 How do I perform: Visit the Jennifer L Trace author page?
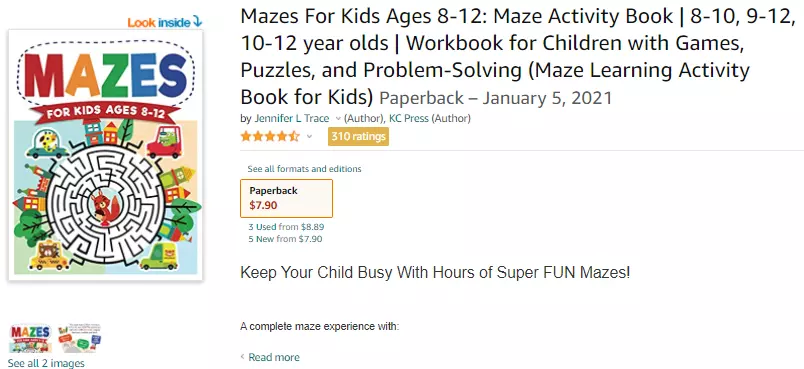point(292,118)
